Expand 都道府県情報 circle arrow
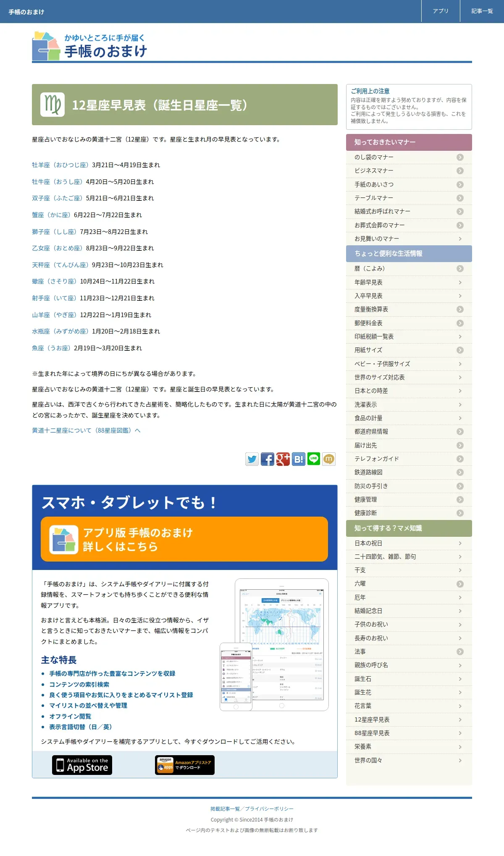This screenshot has width=504, height=856. (460, 431)
